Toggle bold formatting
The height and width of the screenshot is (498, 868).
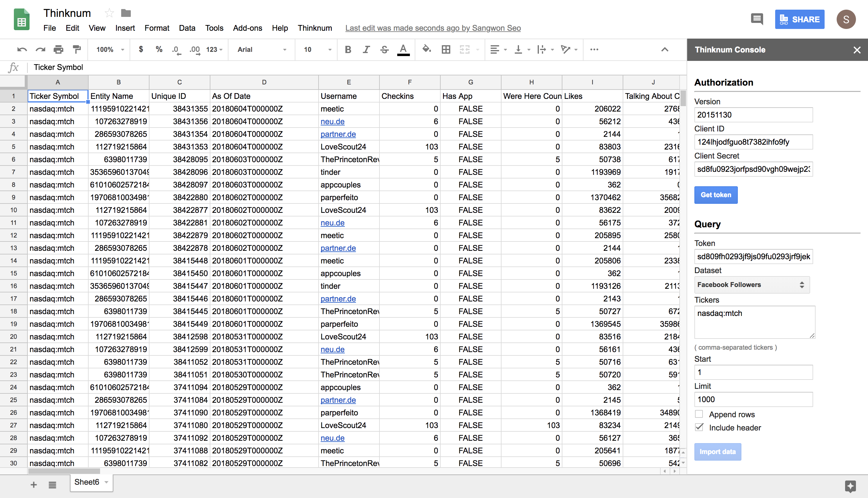click(x=348, y=50)
